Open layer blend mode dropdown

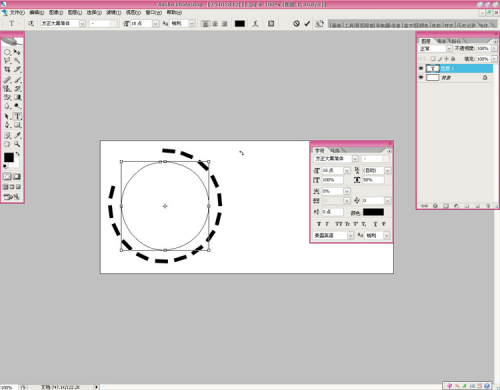[449, 49]
